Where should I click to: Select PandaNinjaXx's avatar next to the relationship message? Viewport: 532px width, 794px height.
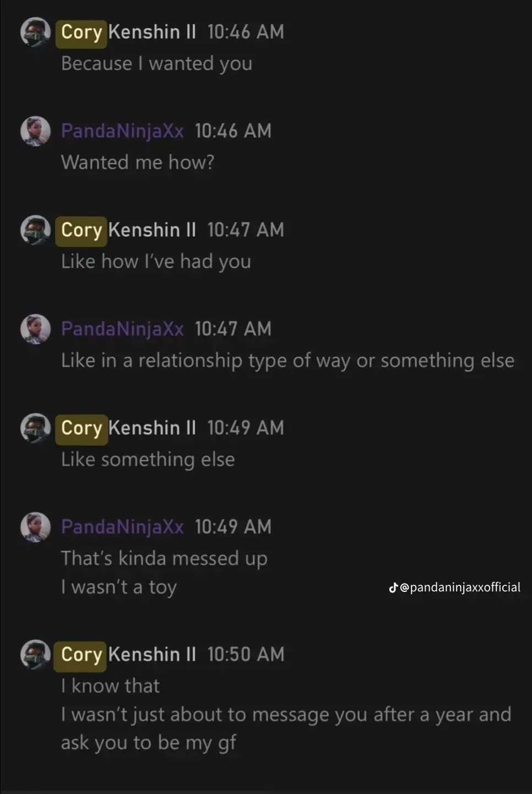click(35, 329)
